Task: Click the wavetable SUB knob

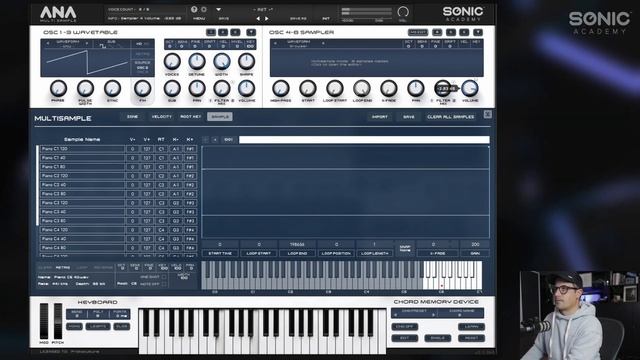Action: [x=172, y=89]
